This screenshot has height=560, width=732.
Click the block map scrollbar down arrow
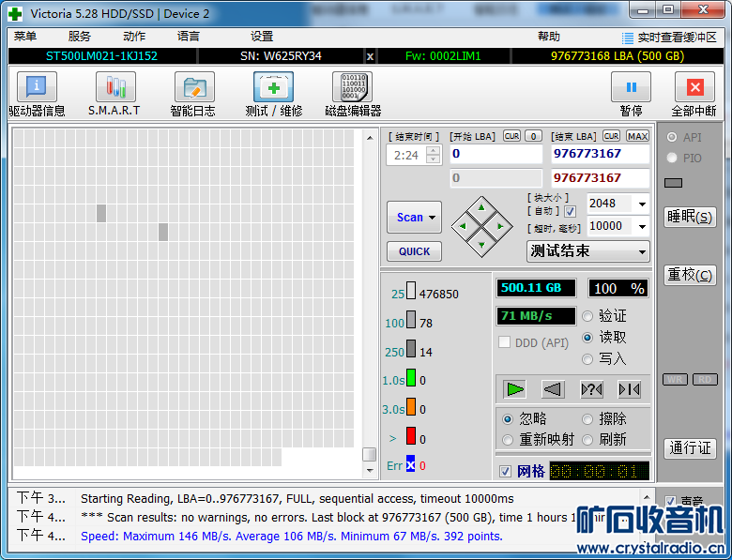370,470
